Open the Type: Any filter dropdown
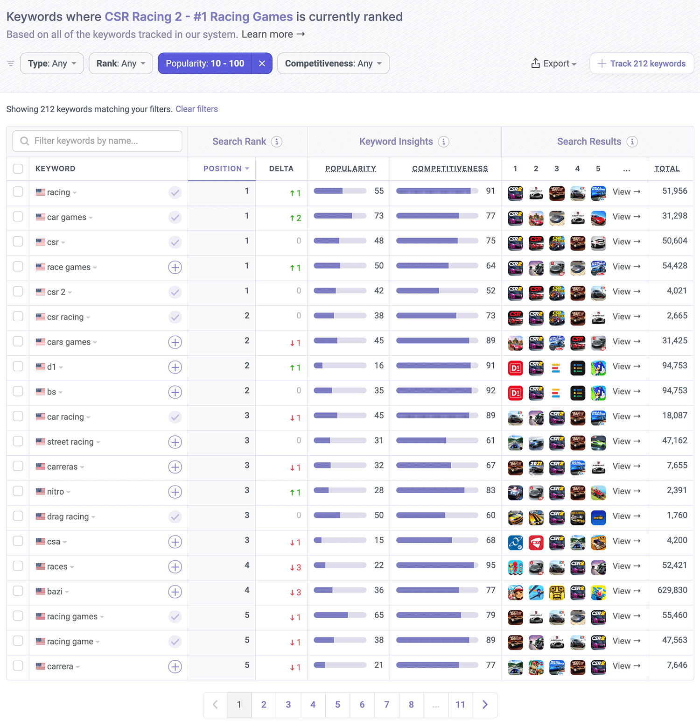Screen dimensions: 700x728 pos(52,64)
